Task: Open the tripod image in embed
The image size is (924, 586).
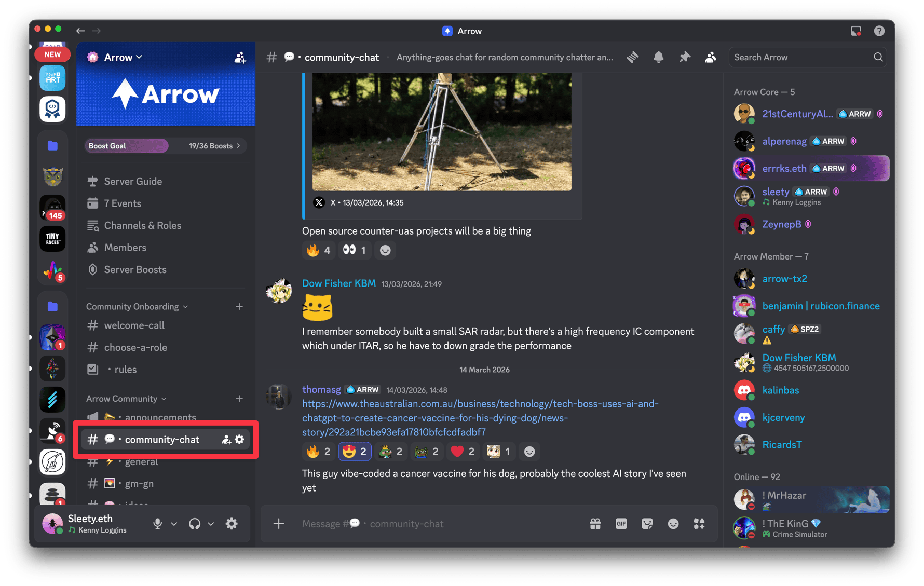Action: point(442,132)
